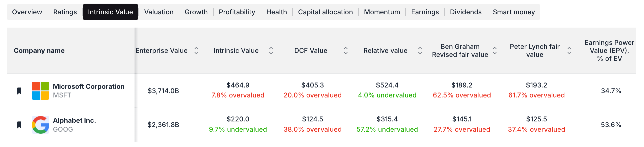Sort by Relative value column arrows
Viewport: 644px width, 147px height.
click(x=420, y=51)
